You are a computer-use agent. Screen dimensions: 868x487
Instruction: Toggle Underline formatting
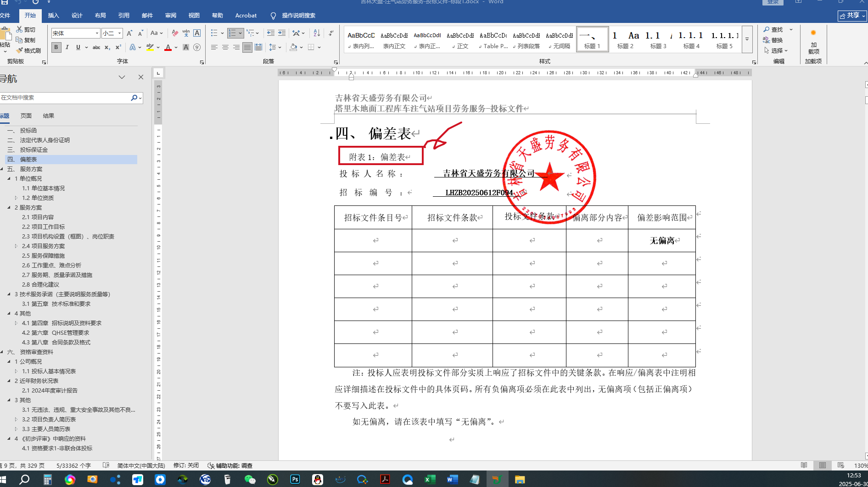point(78,47)
